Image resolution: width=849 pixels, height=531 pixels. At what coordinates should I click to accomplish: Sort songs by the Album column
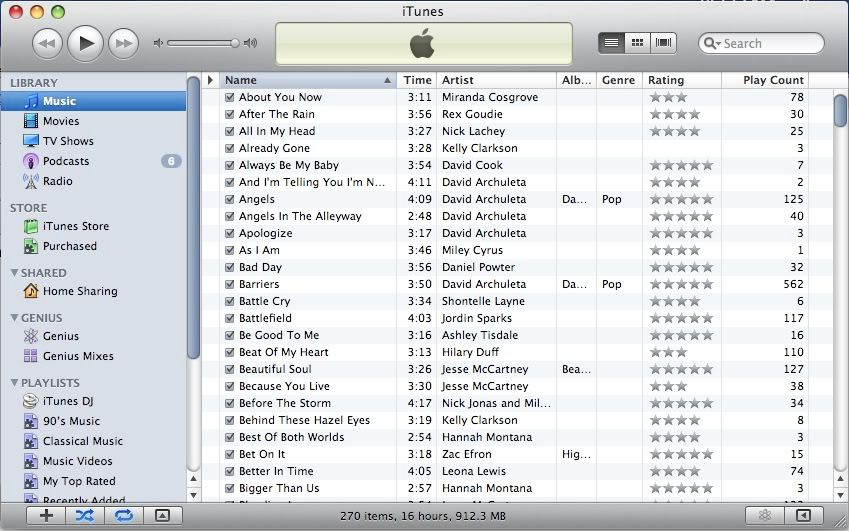(x=577, y=80)
